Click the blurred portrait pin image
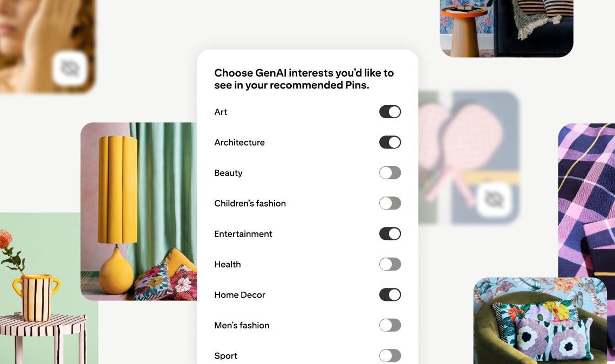Screen dimensions: 615x364 click(x=47, y=46)
